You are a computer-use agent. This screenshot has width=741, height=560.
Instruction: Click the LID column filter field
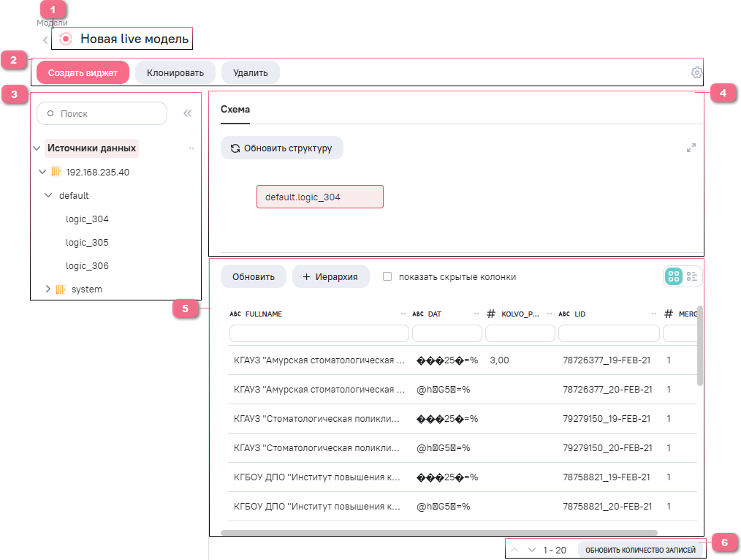point(609,333)
